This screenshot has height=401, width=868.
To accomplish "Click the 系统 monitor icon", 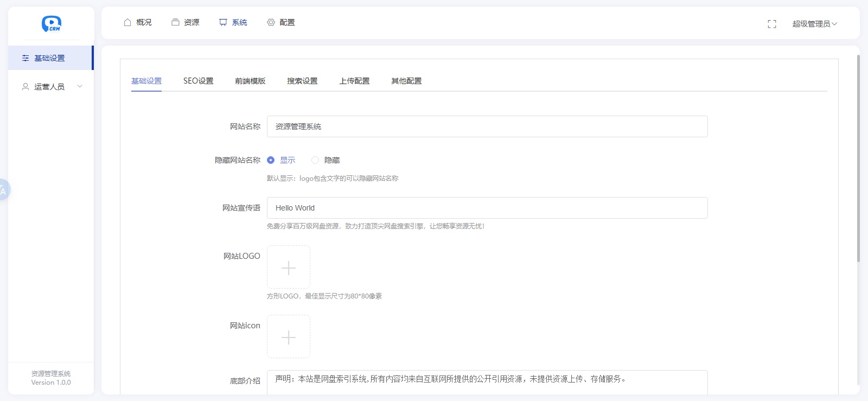I will click(223, 22).
